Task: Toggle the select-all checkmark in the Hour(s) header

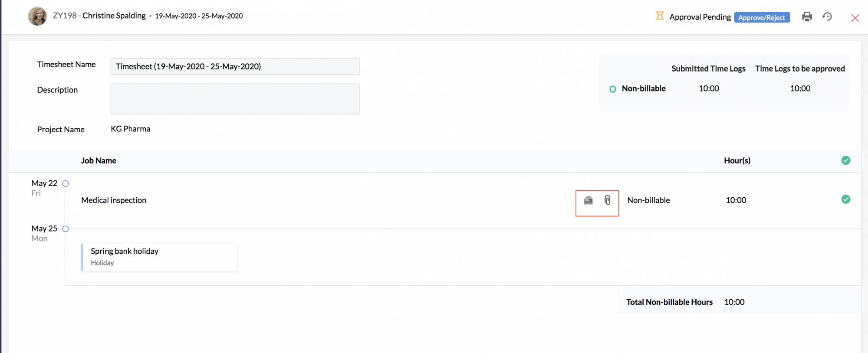Action: coord(846,160)
